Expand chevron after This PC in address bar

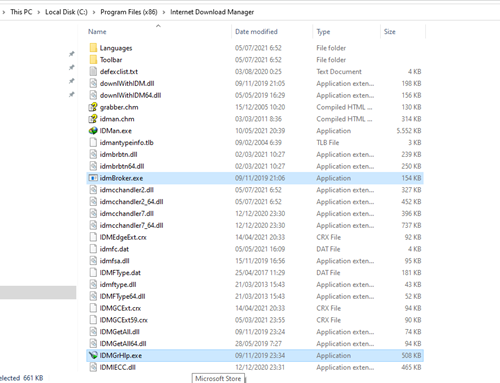click(x=39, y=12)
